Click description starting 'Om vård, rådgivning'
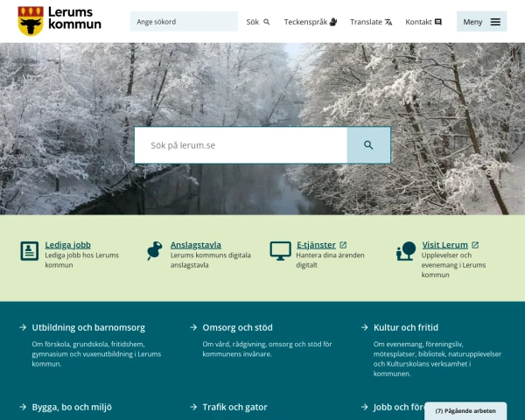The image size is (525, 420). click(267, 349)
